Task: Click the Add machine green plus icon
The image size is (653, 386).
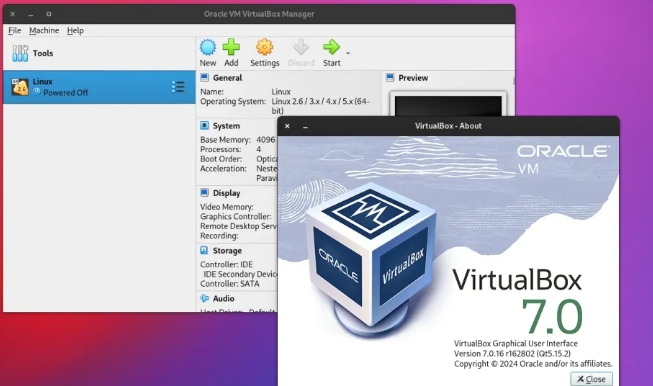Action: tap(231, 47)
